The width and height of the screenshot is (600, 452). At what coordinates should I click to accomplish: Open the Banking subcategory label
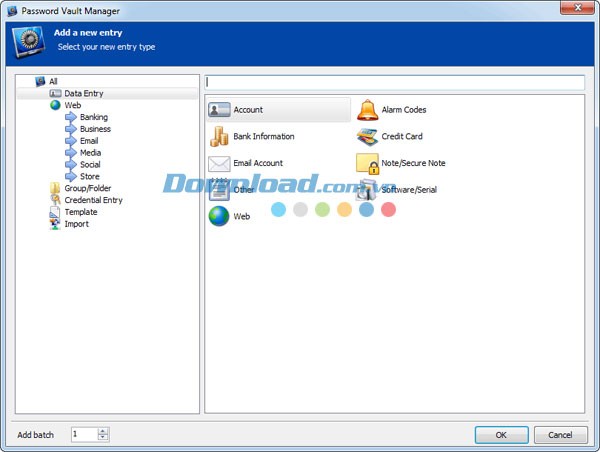[94, 117]
